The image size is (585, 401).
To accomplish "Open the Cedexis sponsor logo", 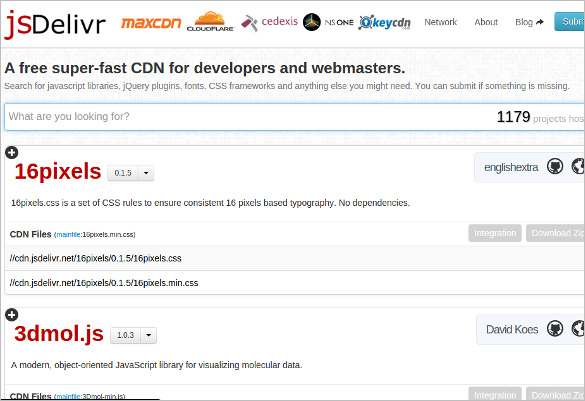I will (x=269, y=22).
